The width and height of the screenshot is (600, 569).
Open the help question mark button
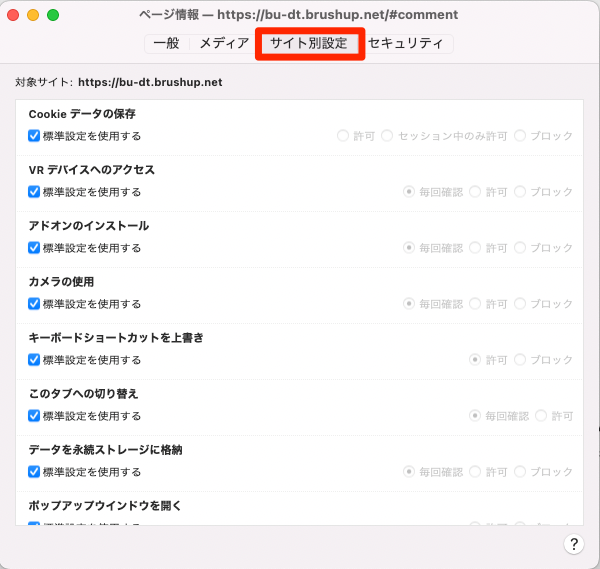pyautogui.click(x=574, y=544)
